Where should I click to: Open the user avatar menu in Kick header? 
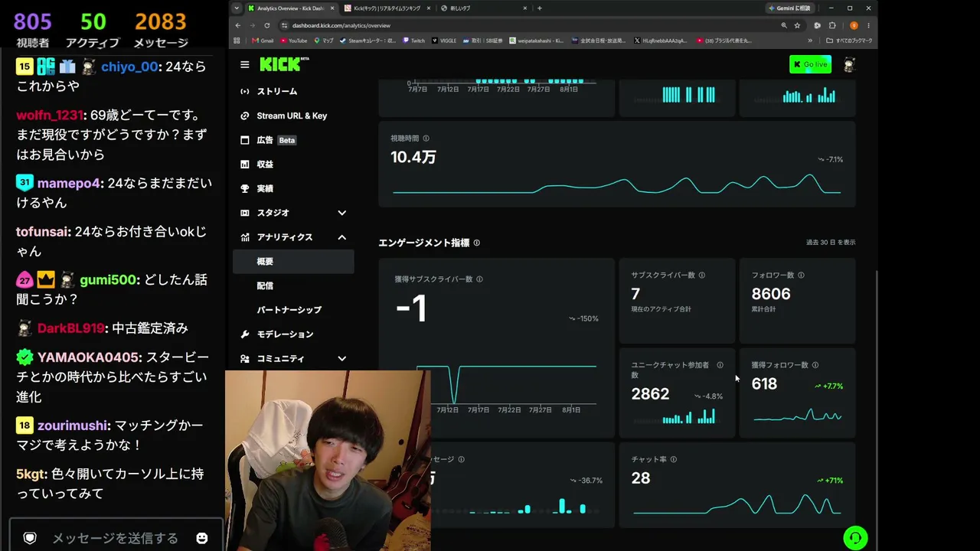click(x=848, y=65)
